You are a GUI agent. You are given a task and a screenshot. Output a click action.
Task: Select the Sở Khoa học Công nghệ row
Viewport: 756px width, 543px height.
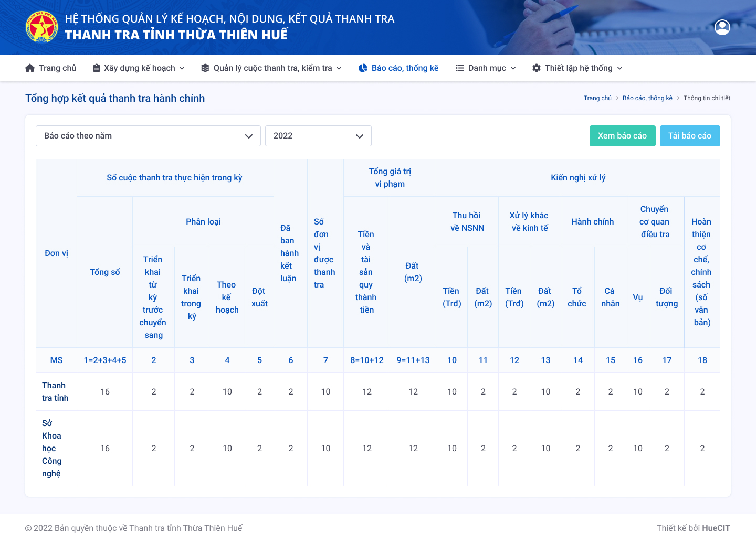click(52, 448)
